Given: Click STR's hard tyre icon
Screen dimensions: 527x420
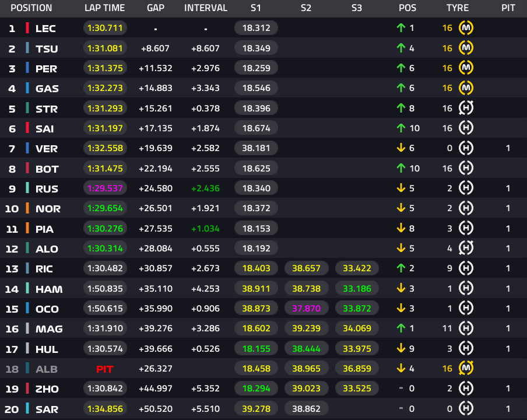Looking at the screenshot, I should (x=466, y=107).
